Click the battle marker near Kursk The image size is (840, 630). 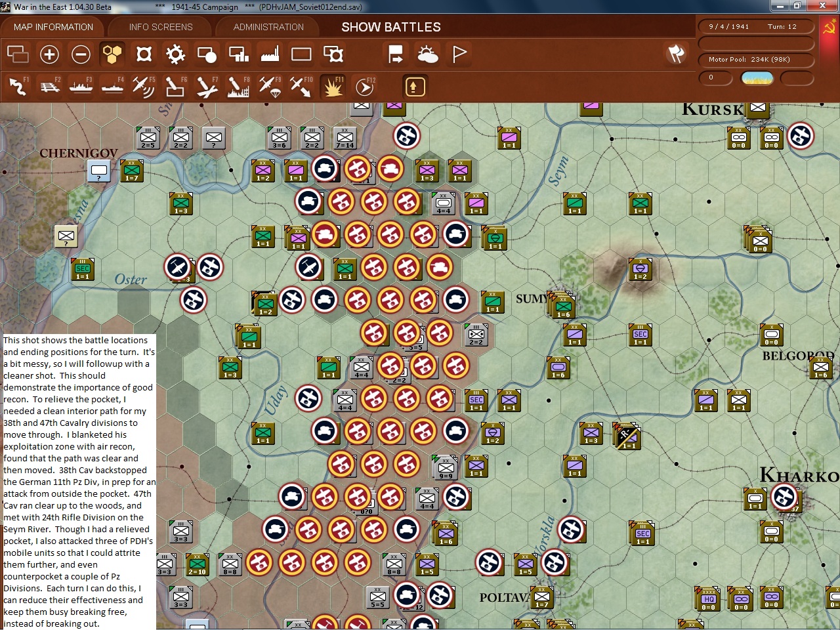801,136
